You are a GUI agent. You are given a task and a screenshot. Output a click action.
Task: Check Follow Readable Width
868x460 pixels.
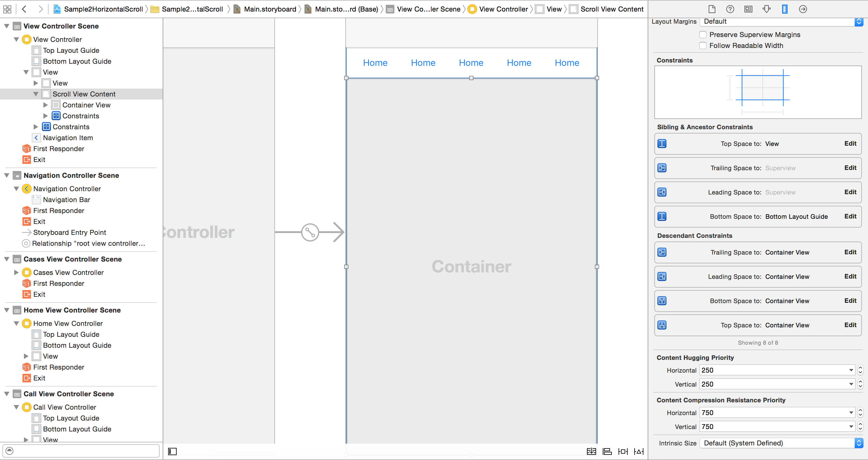(x=703, y=46)
